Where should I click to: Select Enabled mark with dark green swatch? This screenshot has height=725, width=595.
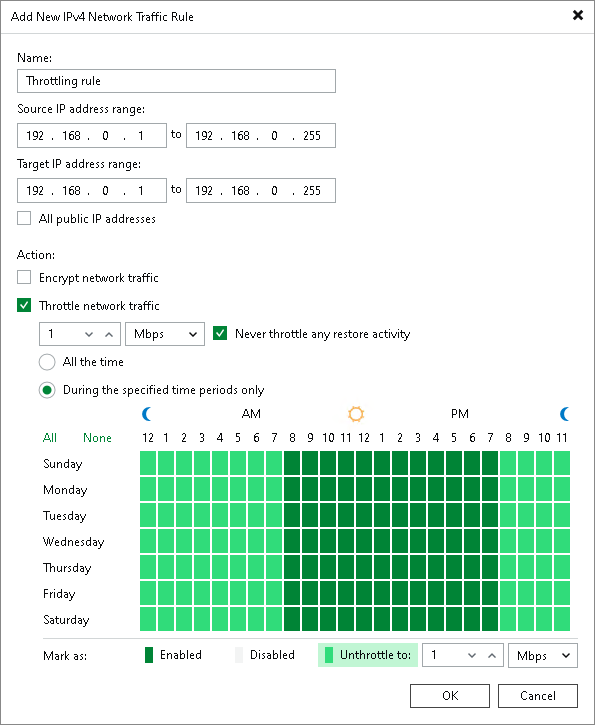coord(173,655)
